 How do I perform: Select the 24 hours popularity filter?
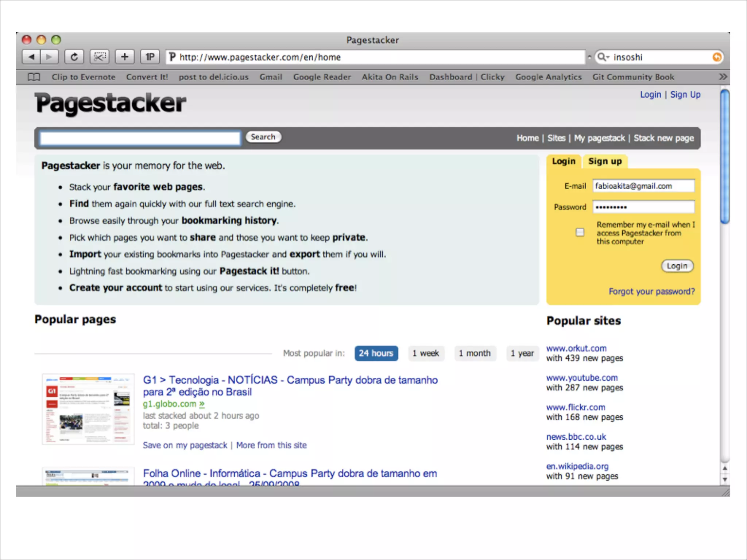coord(376,353)
